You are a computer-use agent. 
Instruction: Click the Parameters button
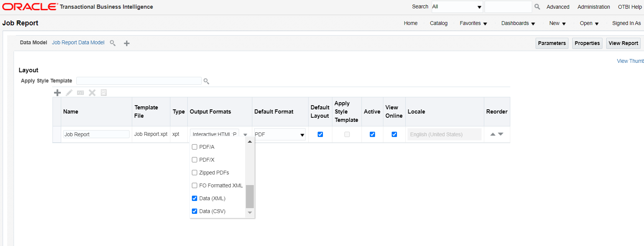pos(552,43)
